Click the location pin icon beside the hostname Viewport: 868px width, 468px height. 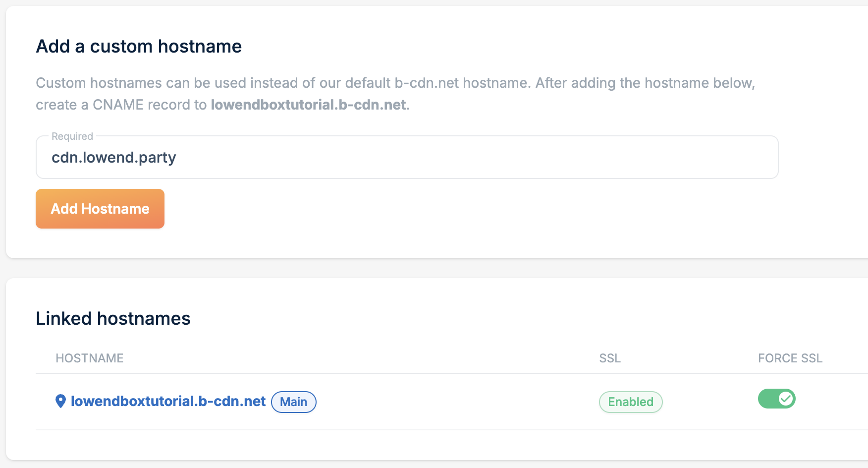pos(60,401)
